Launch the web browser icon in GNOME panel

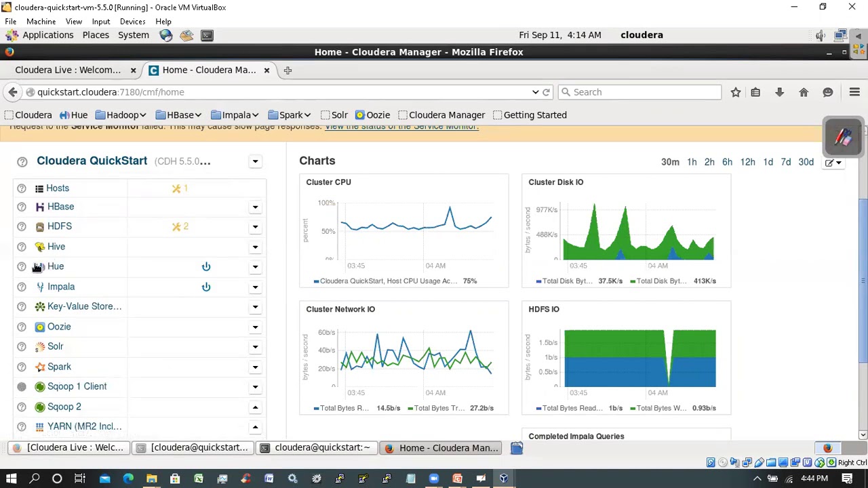166,35
